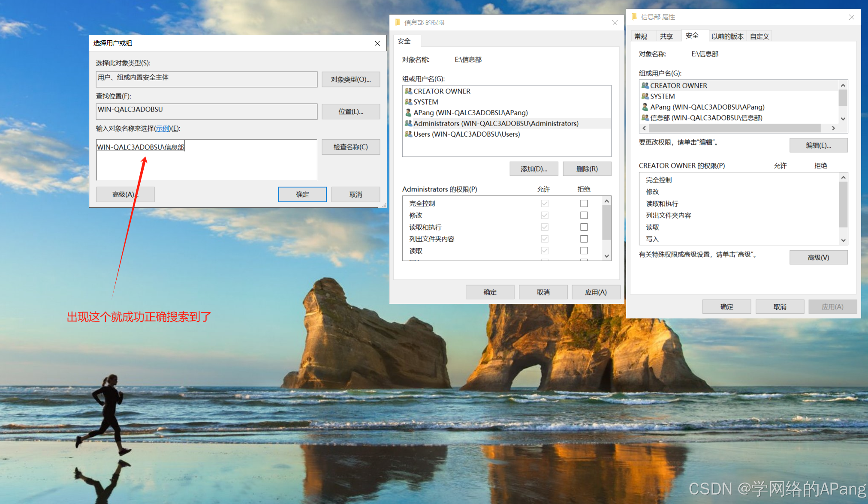The image size is (868, 504).
Task: Click the SYSTEM group icon in permissions list
Action: pos(408,102)
